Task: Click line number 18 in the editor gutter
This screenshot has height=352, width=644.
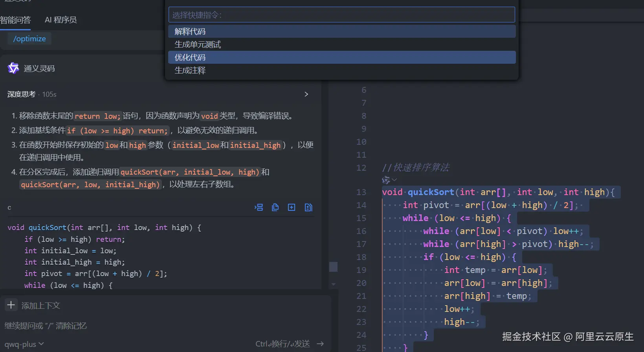Action: pyautogui.click(x=361, y=257)
